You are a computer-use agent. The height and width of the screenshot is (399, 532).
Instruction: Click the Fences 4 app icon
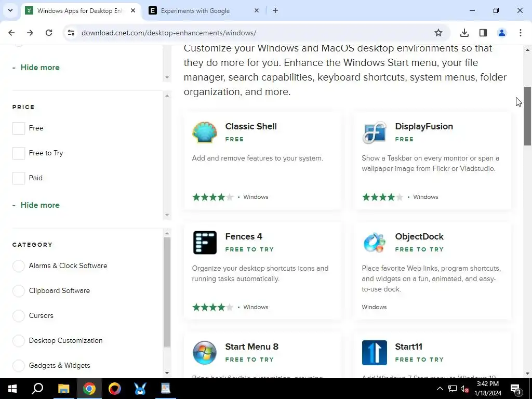click(x=205, y=243)
